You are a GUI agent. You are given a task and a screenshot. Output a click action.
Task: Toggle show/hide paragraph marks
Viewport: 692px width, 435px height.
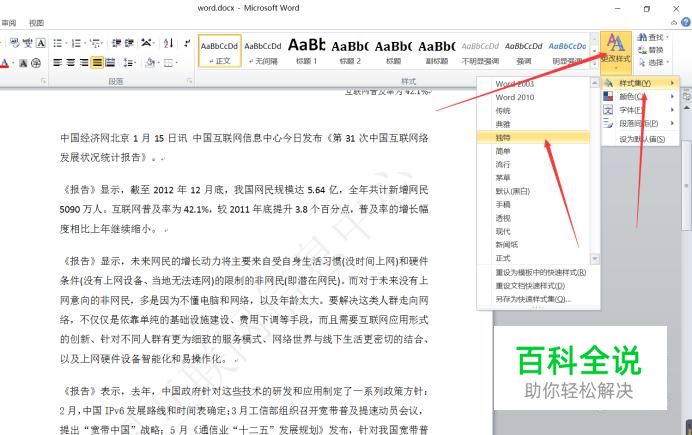click(187, 43)
